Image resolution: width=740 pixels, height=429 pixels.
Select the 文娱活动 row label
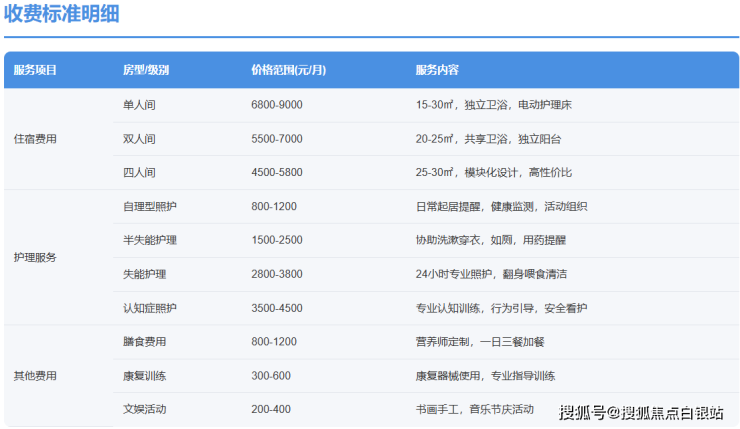click(x=144, y=409)
